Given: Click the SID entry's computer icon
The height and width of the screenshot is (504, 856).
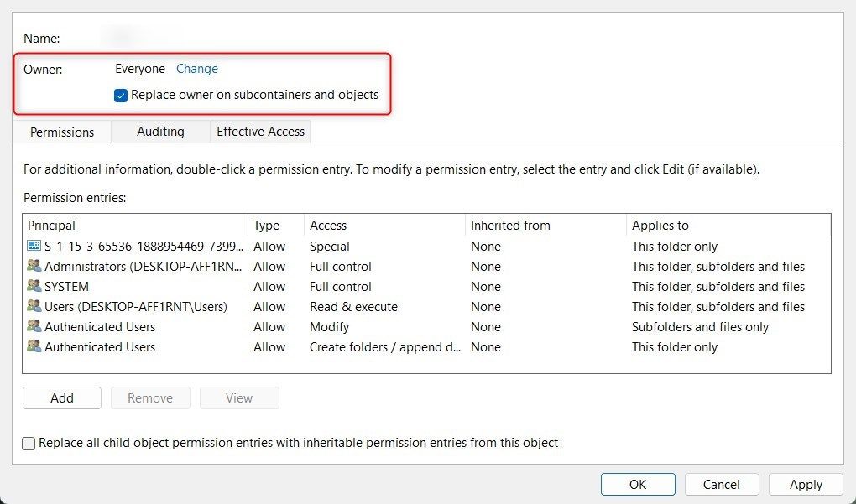Looking at the screenshot, I should (x=34, y=247).
